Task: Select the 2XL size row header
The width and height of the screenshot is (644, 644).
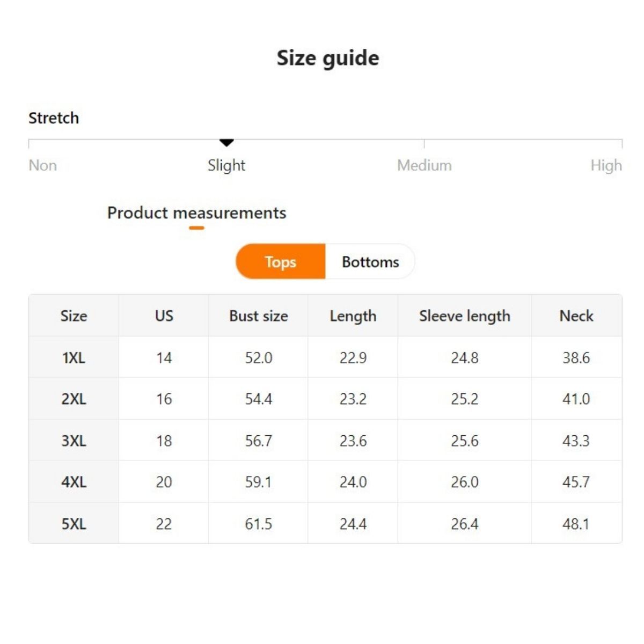Action: point(74,399)
